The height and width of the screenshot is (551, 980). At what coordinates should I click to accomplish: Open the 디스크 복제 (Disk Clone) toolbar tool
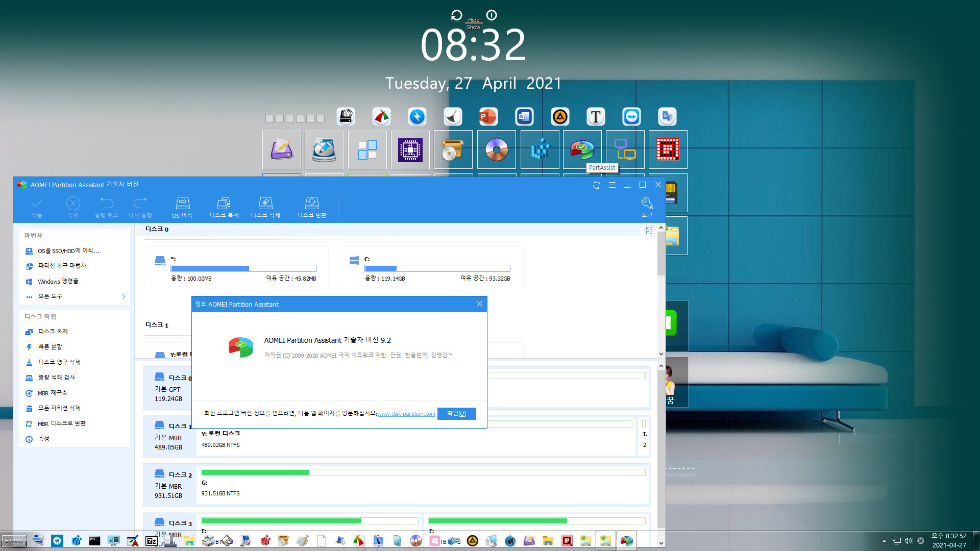(x=224, y=207)
